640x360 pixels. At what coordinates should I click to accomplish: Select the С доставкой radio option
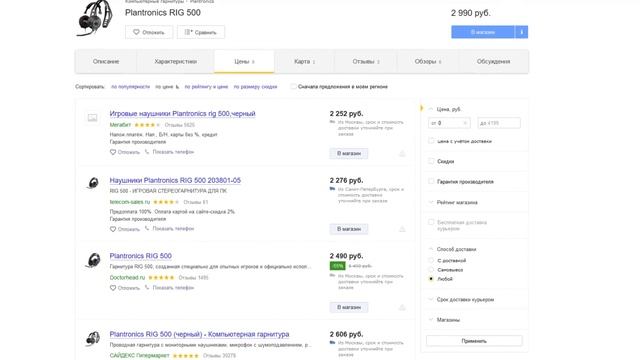click(431, 260)
